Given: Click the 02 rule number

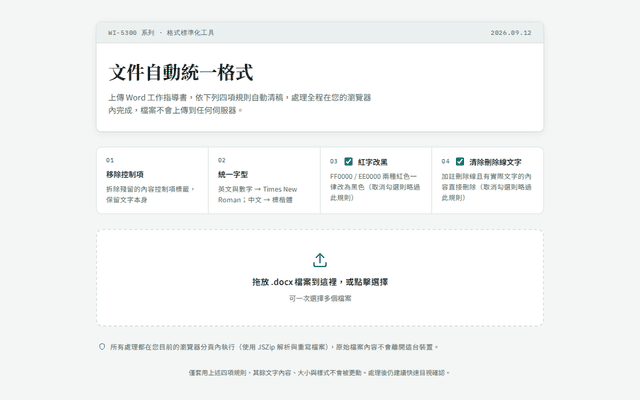Looking at the screenshot, I should 222,160.
